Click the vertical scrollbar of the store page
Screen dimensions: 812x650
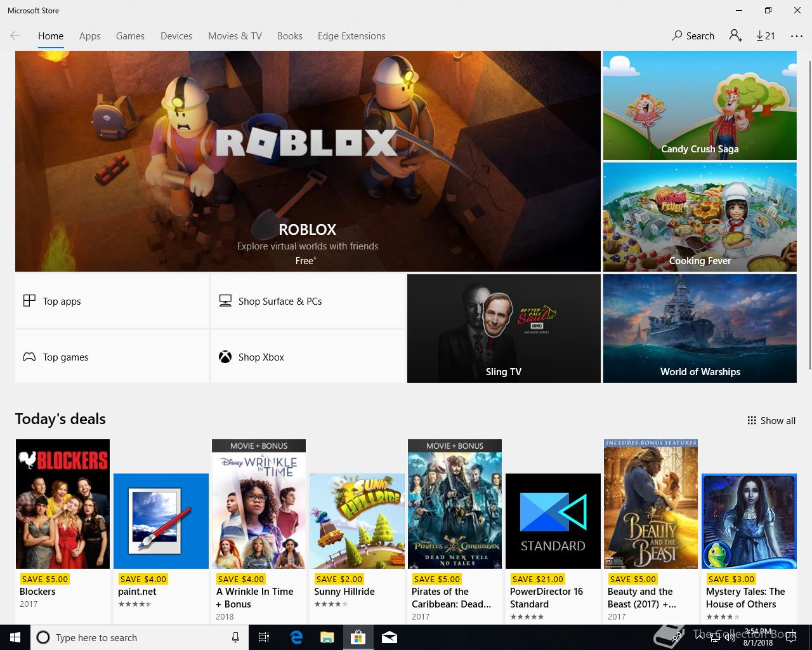pos(809,216)
